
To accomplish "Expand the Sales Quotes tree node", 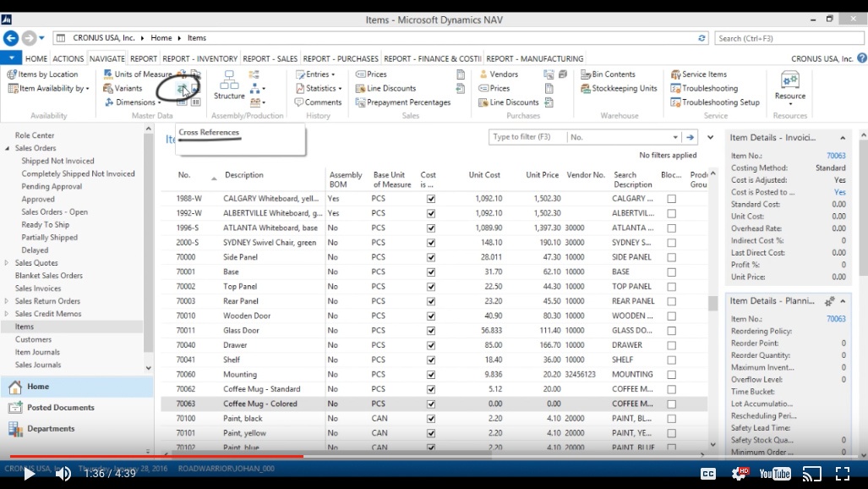I will click(8, 263).
